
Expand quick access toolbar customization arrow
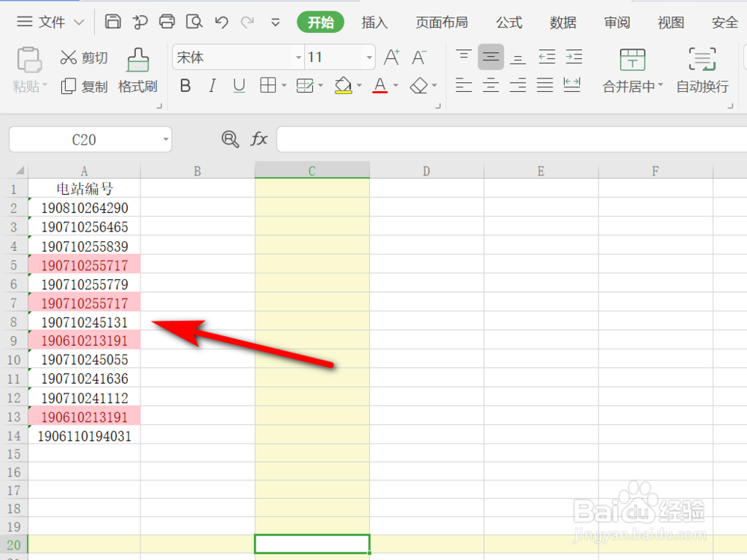[x=276, y=22]
